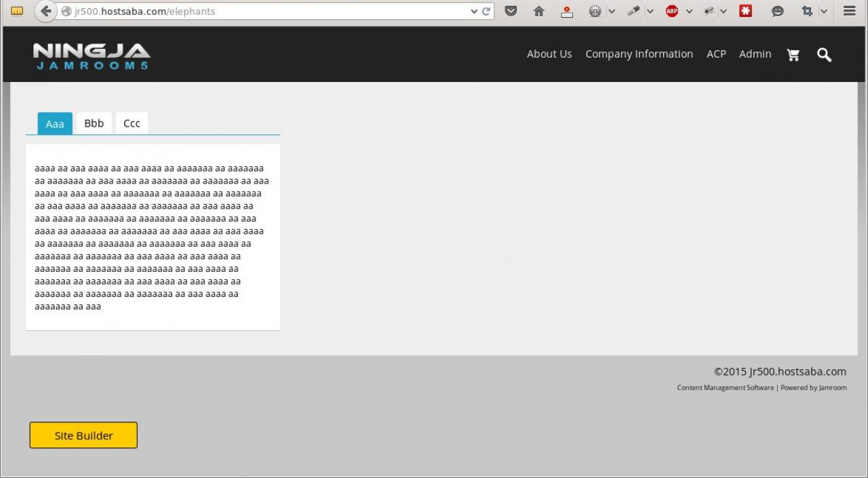
Task: Open the URL history dropdown arrow
Action: pos(474,12)
